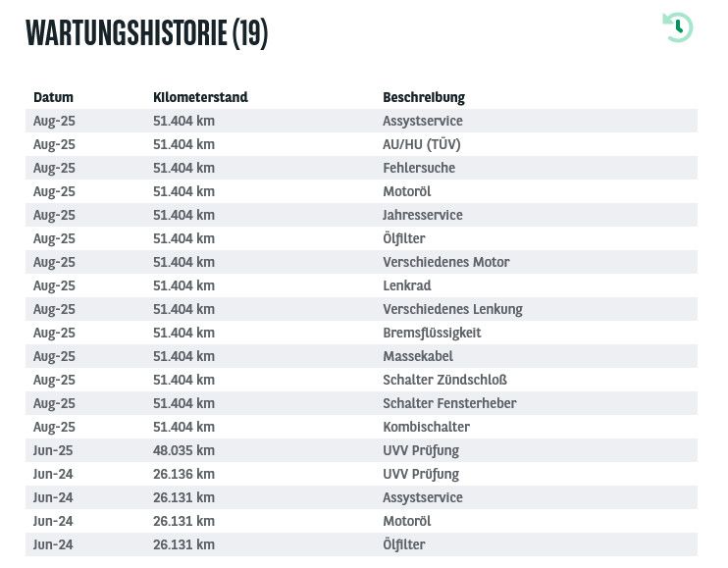728x568 pixels.
Task: Select the Fehlersuche row
Action: pyautogui.click(x=418, y=168)
